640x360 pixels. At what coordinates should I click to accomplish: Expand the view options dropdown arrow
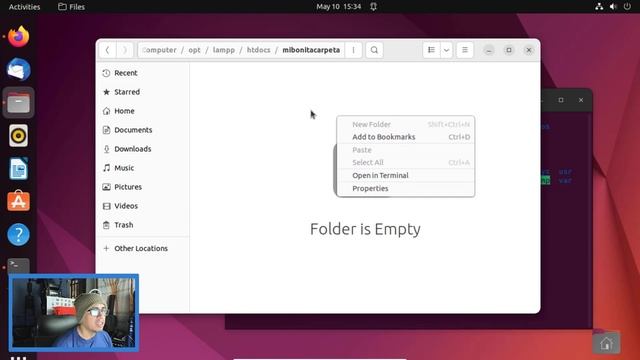[x=447, y=50]
